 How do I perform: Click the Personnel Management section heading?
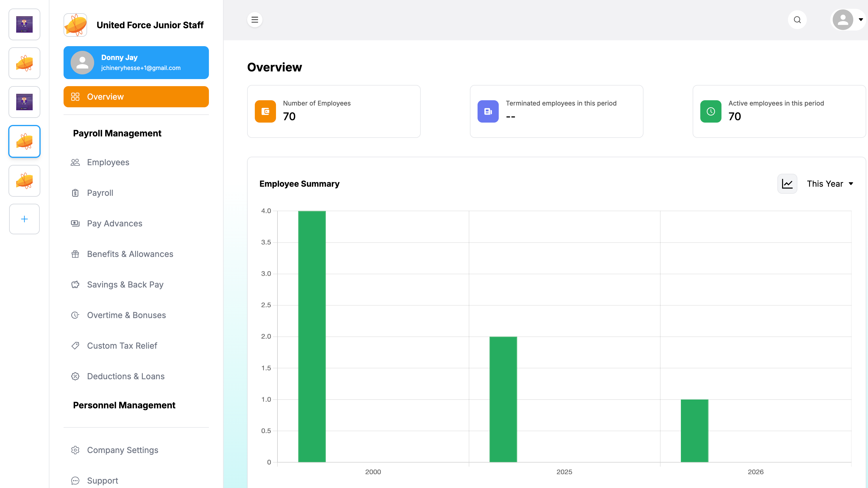(x=124, y=405)
